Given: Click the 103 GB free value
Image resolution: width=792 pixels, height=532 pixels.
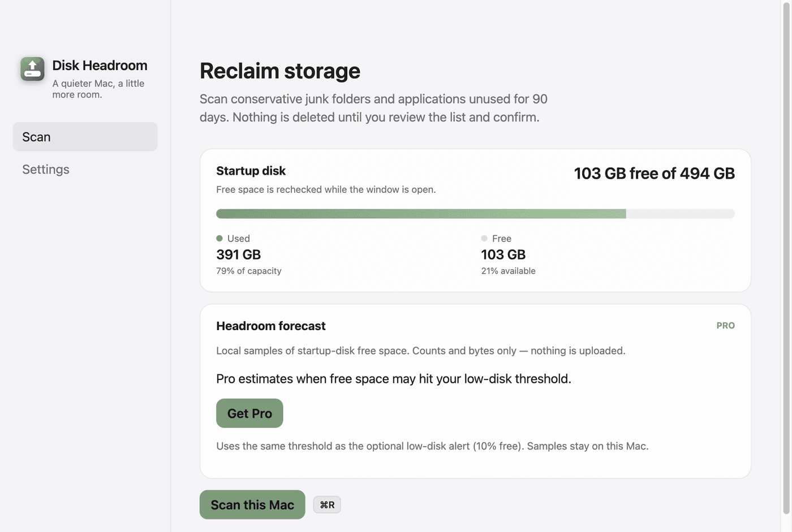Looking at the screenshot, I should point(503,254).
